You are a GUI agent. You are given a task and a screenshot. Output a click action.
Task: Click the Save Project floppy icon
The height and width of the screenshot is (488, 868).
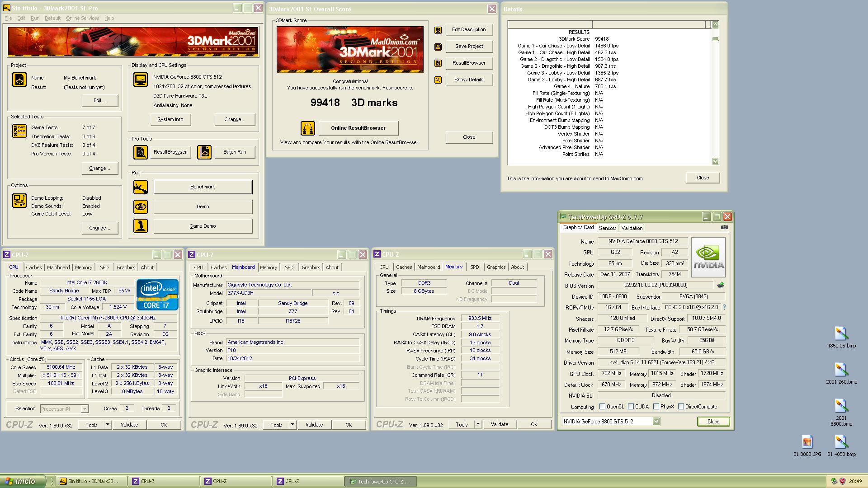(438, 47)
